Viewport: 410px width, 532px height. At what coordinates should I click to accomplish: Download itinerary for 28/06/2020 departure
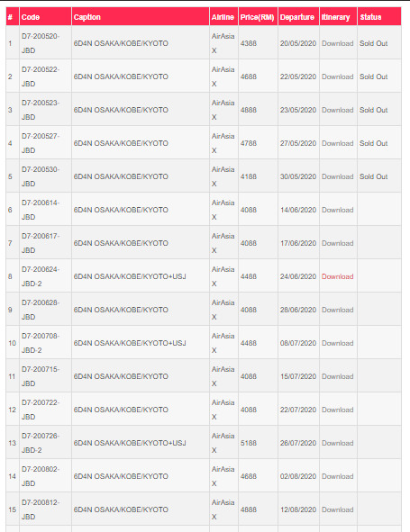click(x=337, y=310)
